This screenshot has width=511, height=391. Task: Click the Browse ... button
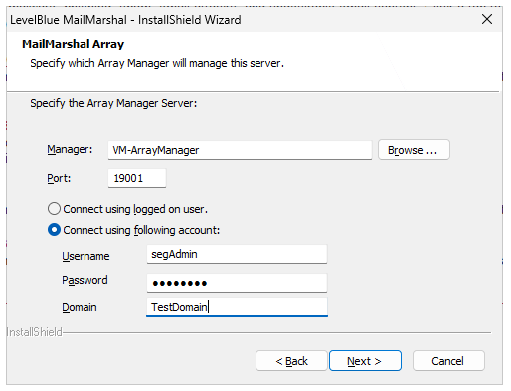[414, 150]
